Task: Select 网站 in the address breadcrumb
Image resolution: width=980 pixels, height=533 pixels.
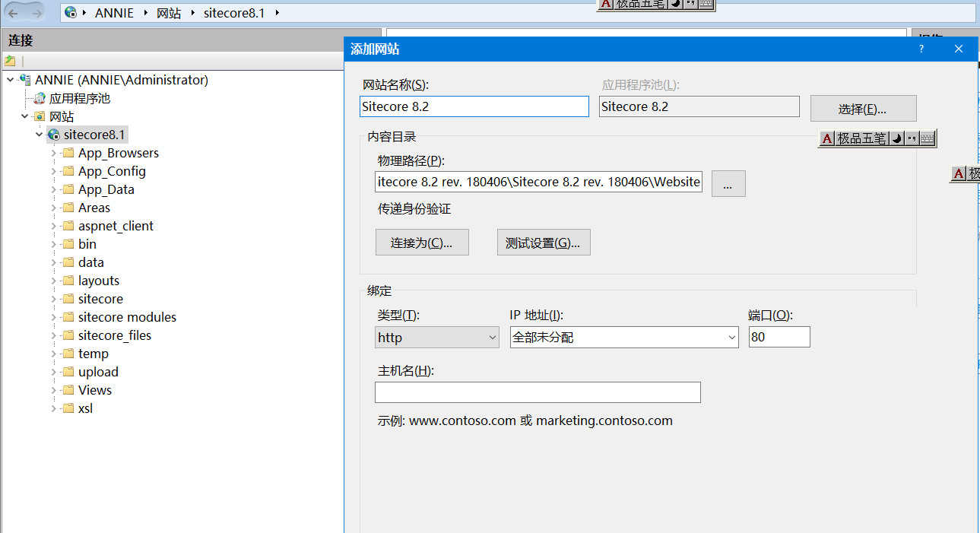Action: (x=169, y=13)
